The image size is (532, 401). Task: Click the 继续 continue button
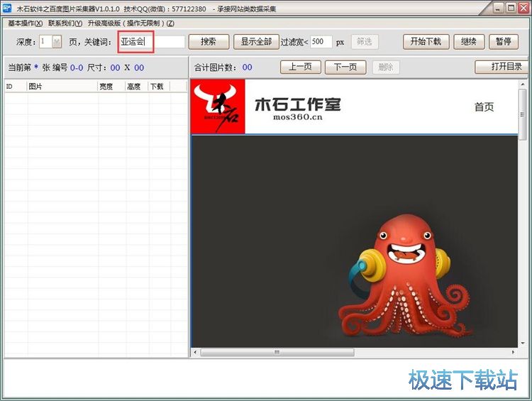click(x=469, y=42)
